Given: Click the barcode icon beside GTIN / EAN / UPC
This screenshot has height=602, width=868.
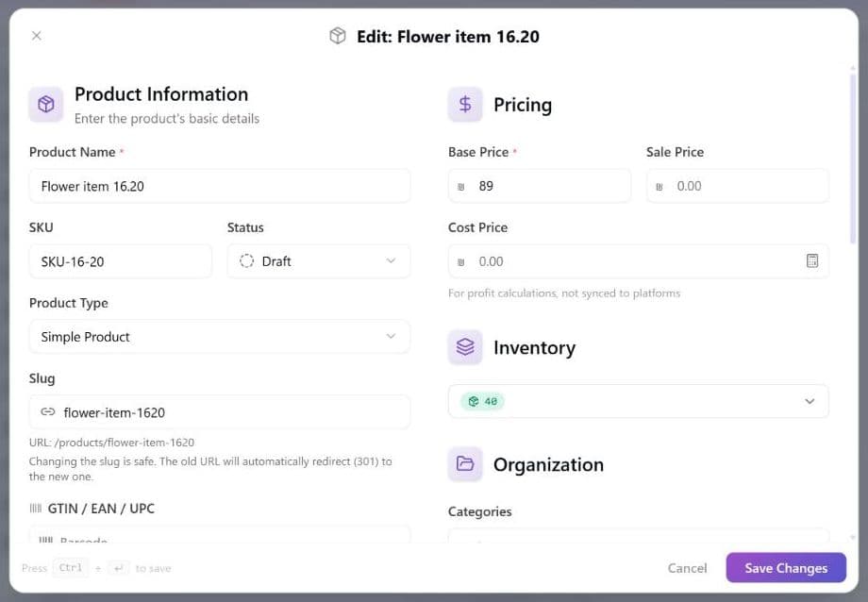Looking at the screenshot, I should (x=36, y=509).
